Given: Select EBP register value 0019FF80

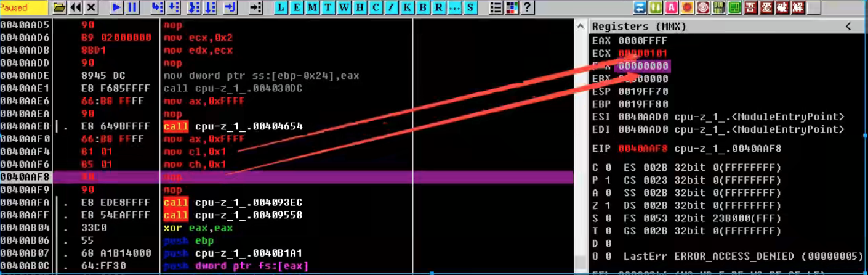Looking at the screenshot, I should [x=643, y=104].
